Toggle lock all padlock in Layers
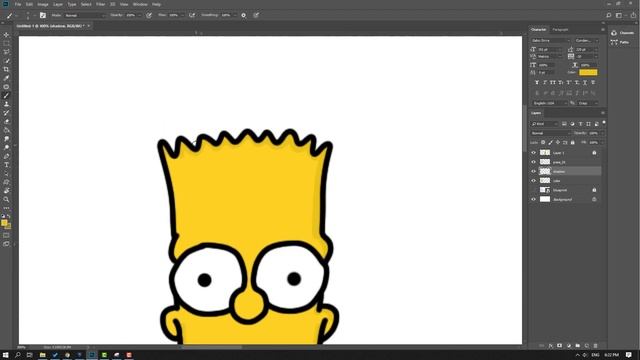640x360 pixels. pos(572,142)
